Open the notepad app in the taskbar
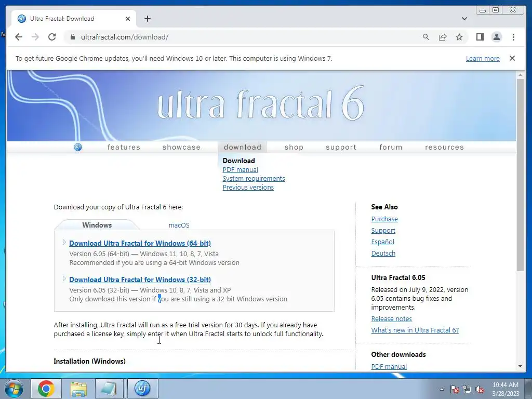 pos(109,389)
